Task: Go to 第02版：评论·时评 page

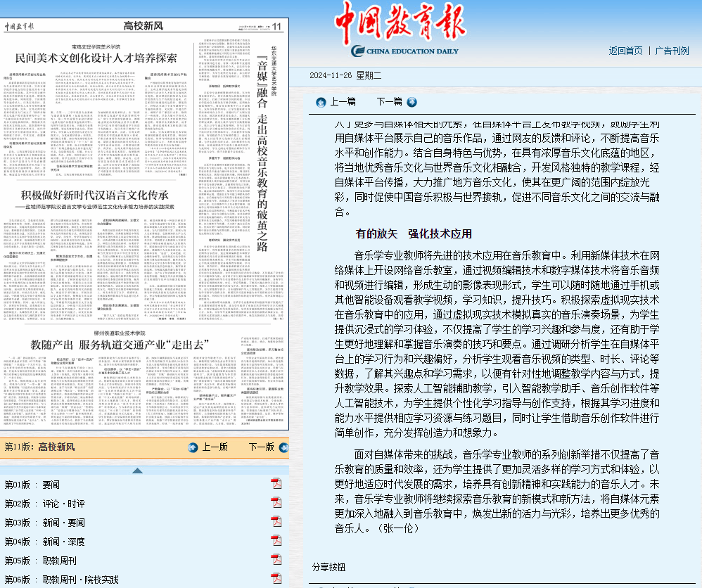Action: [x=44, y=504]
